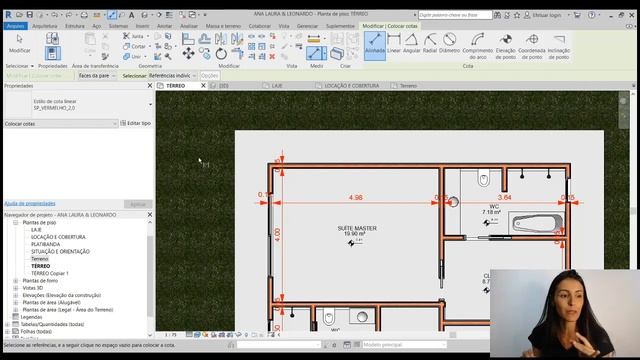Click the Properties palette icon in ribbon
The image size is (640, 360).
(x=52, y=53)
